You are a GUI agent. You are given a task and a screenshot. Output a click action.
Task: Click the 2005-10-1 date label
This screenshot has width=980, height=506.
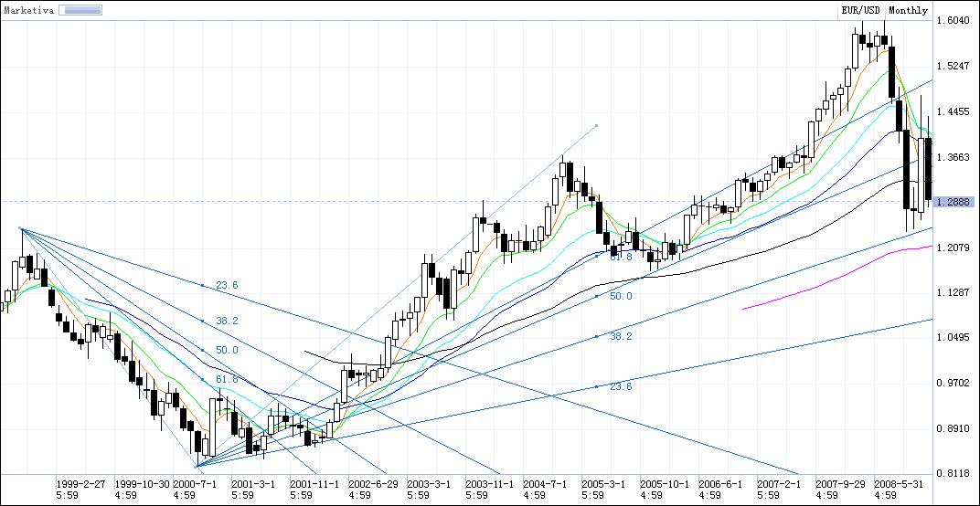click(x=665, y=484)
